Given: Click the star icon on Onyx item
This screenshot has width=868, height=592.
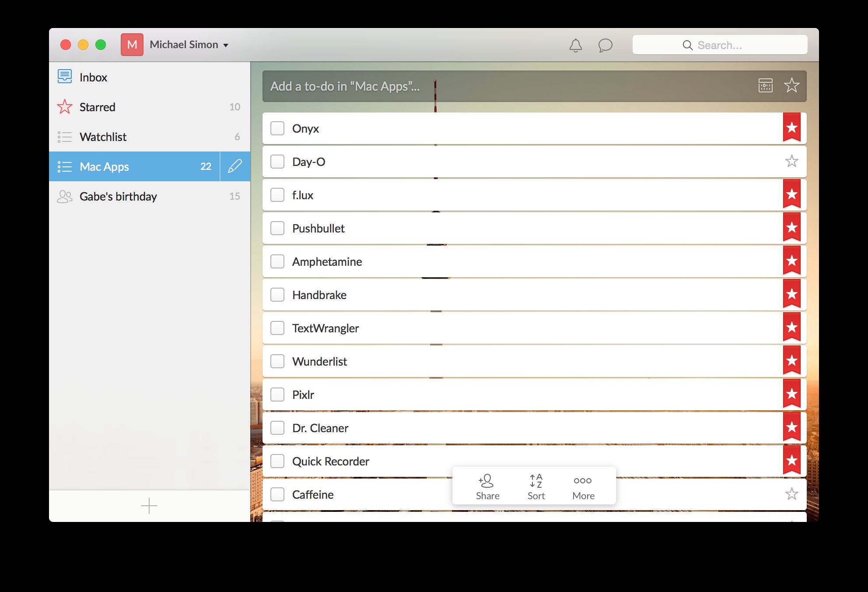Looking at the screenshot, I should [791, 128].
